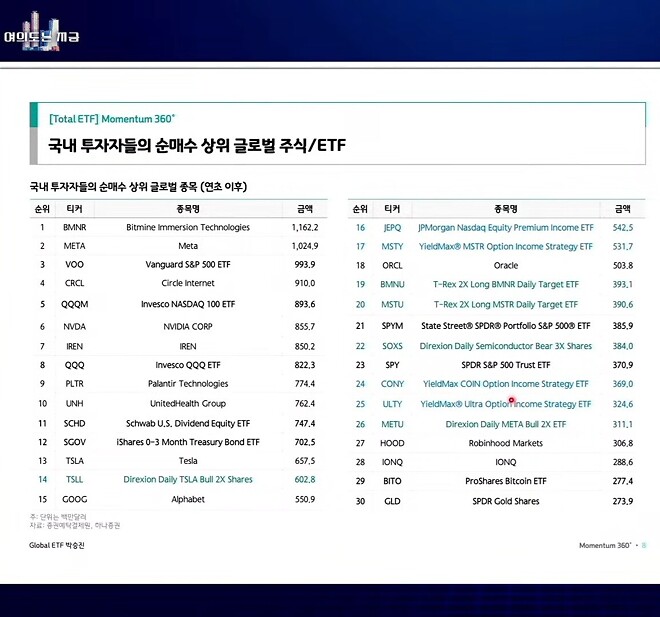Click 'Direxion Daily Semiconductor Bear 3X Shares'
The width and height of the screenshot is (660, 617).
point(506,346)
